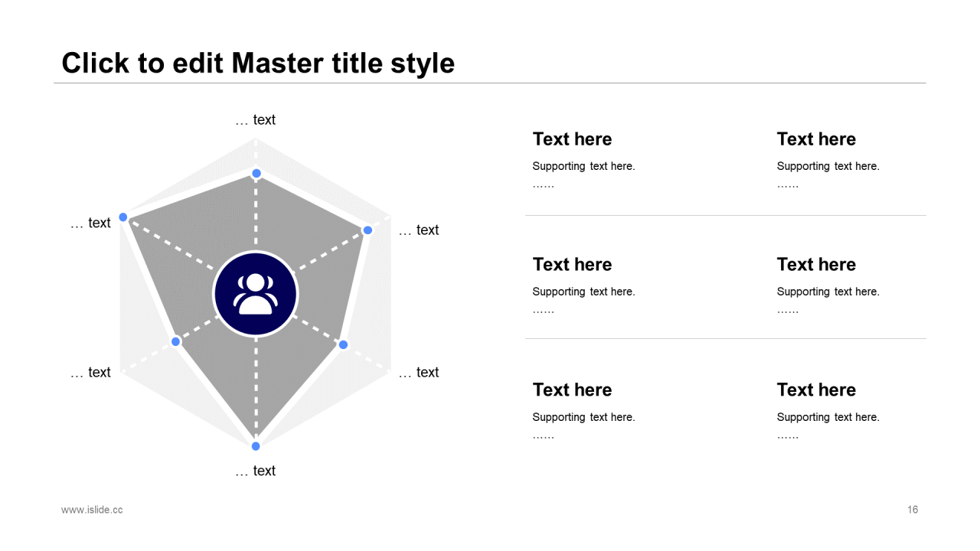Click the title "Click to edit Master title style"

click(x=258, y=63)
